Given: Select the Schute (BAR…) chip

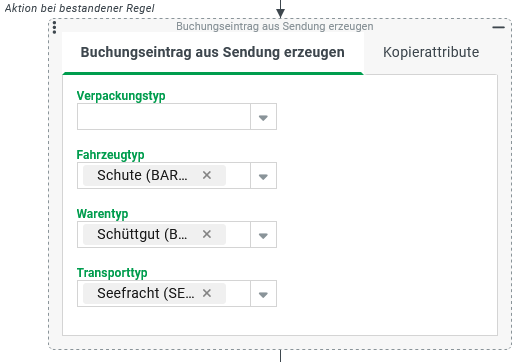Looking at the screenshot, I should point(142,175).
